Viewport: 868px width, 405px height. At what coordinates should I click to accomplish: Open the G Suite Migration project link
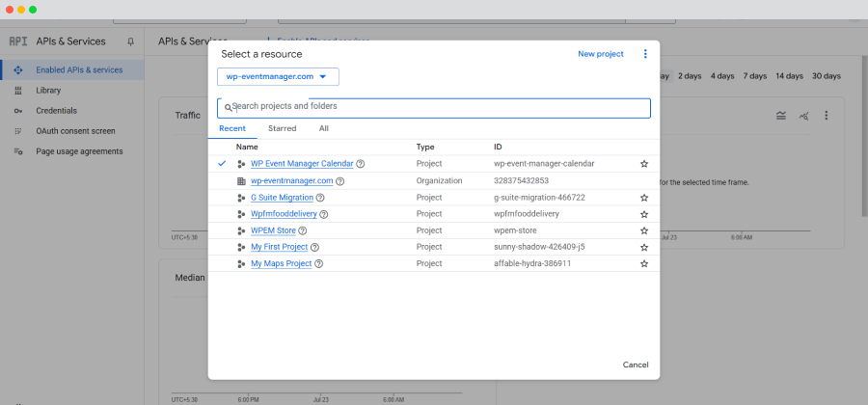click(x=282, y=198)
